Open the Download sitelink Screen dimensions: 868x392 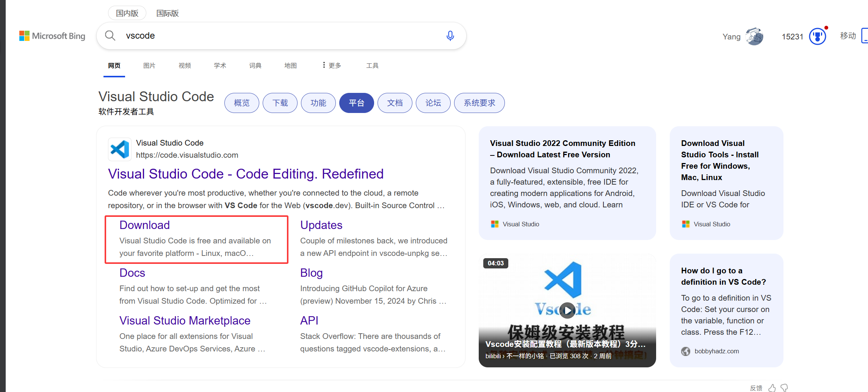[x=144, y=225]
